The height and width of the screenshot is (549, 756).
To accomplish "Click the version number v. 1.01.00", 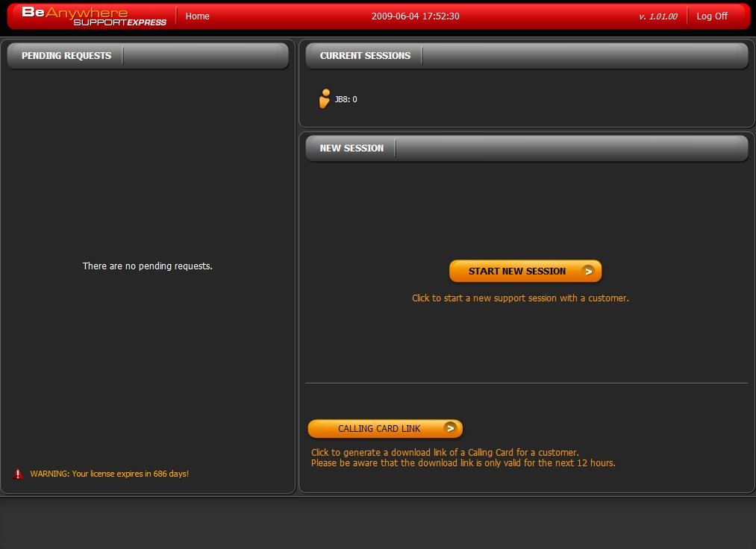I will tap(657, 16).
